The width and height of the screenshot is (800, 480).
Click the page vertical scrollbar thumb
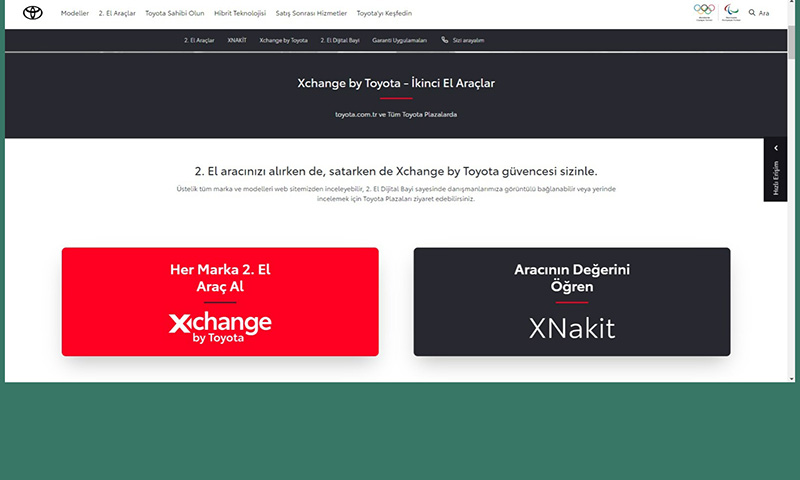[791, 43]
